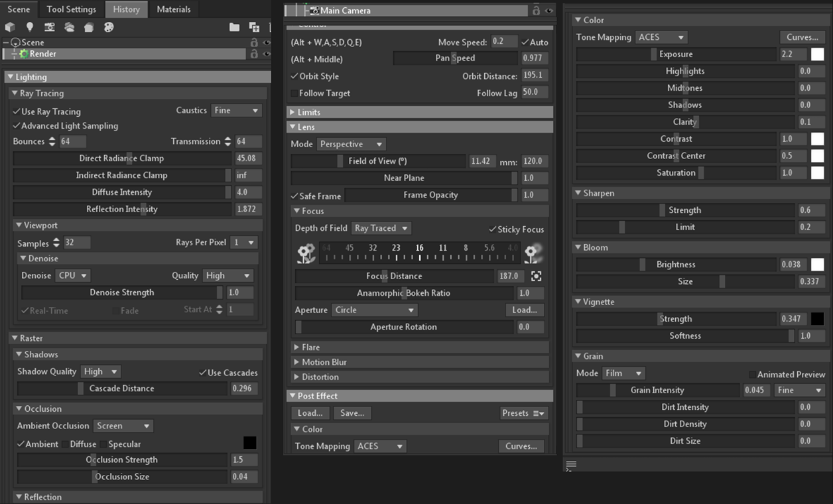The width and height of the screenshot is (833, 504).
Task: Open the Caustics dropdown set to Fine
Action: (x=236, y=110)
